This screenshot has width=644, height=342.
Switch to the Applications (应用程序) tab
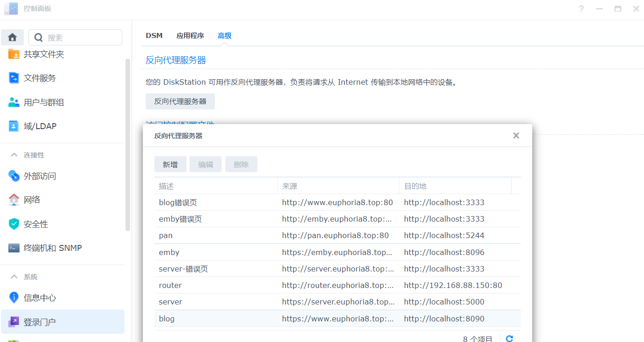(x=190, y=36)
